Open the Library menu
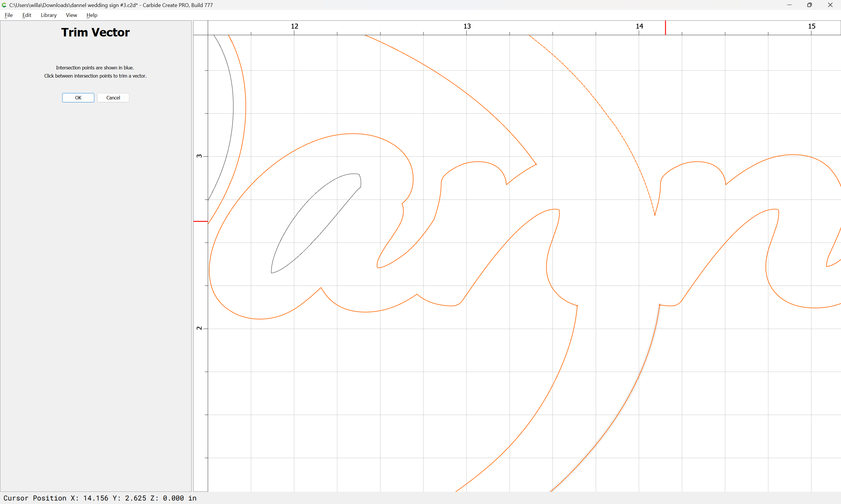The width and height of the screenshot is (841, 504). pos(48,15)
